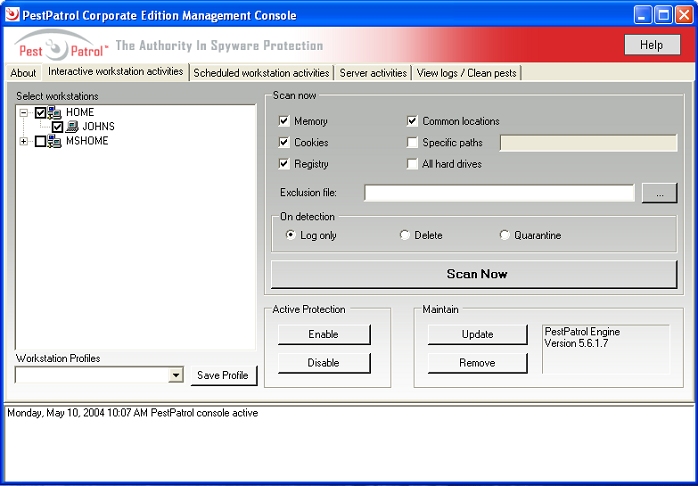Click the MSHOME workgroup network icon
This screenshot has height=486, width=698.
(55, 141)
